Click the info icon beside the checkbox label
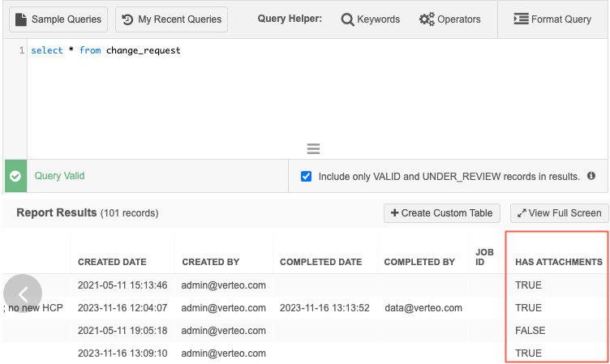This screenshot has height=364, width=610. pyautogui.click(x=591, y=176)
